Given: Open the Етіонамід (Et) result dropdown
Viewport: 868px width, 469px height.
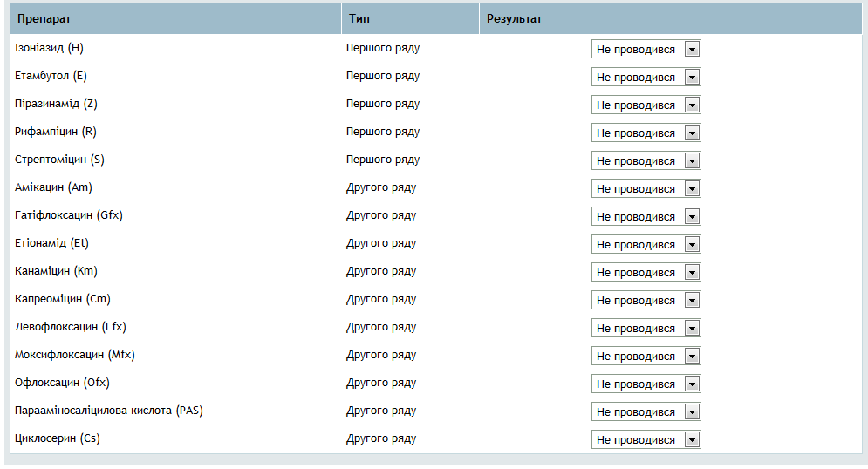Looking at the screenshot, I should [x=646, y=244].
